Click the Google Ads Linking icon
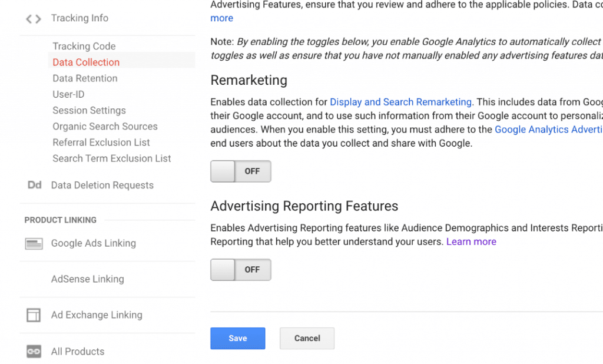 click(34, 244)
